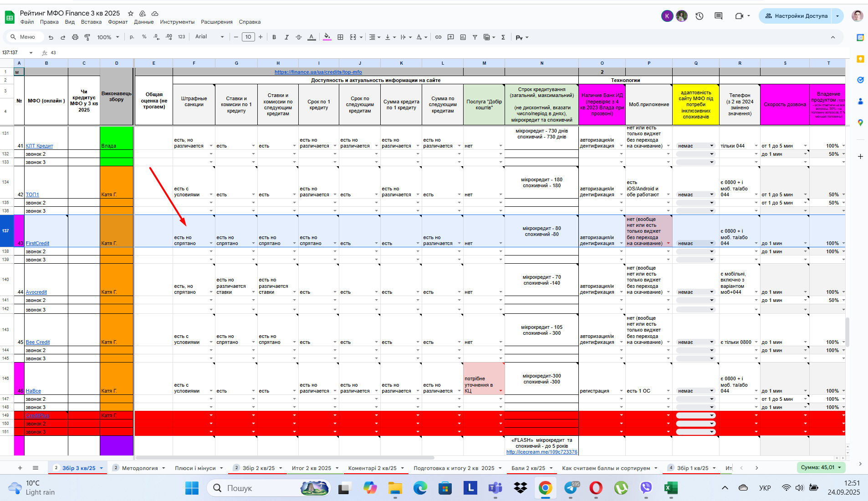Toggle strikethrough formatting
Viewport: 868px width, 501px height.
point(299,37)
